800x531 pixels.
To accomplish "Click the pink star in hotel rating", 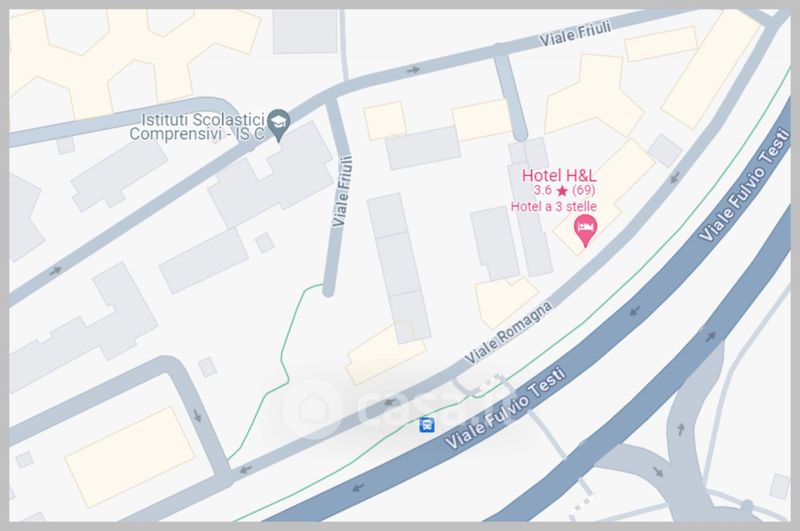I will coord(562,191).
